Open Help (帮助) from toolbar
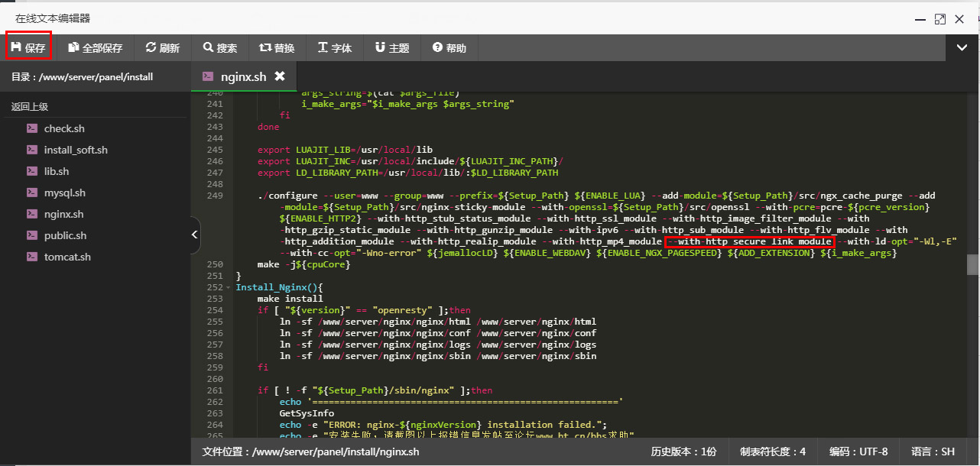The width and height of the screenshot is (980, 466). [x=449, y=47]
